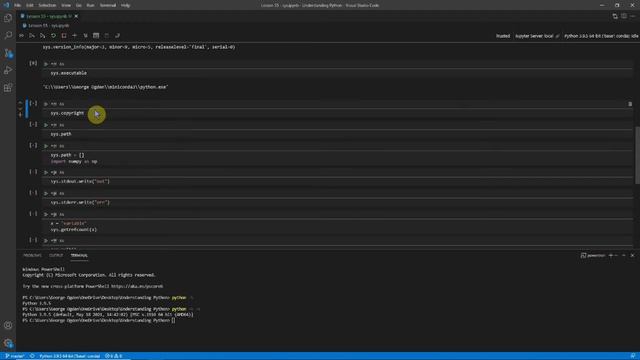Open the Extensions view
This screenshot has width=640, height=360.
coord(8,88)
